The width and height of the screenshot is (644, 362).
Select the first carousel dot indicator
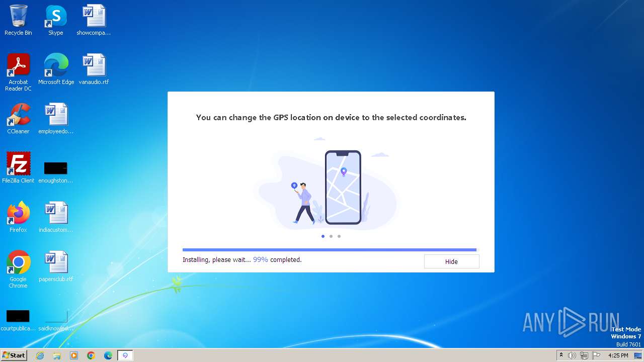[323, 236]
